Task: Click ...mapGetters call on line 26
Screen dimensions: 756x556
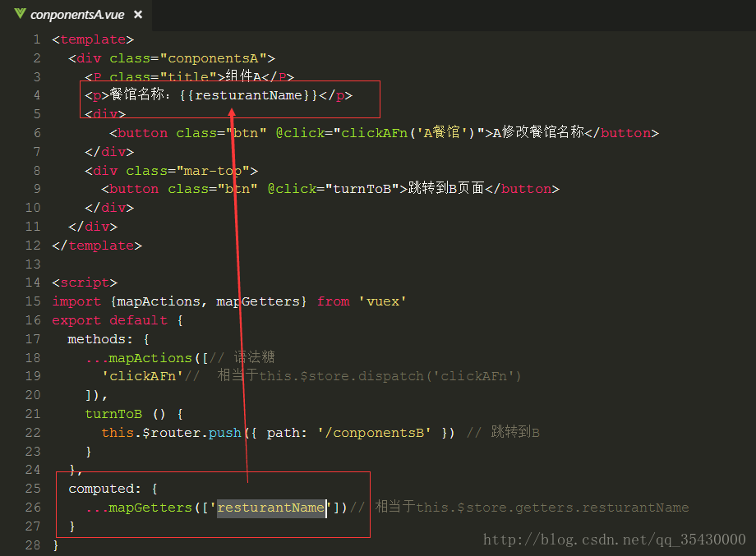Action: click(x=216, y=508)
